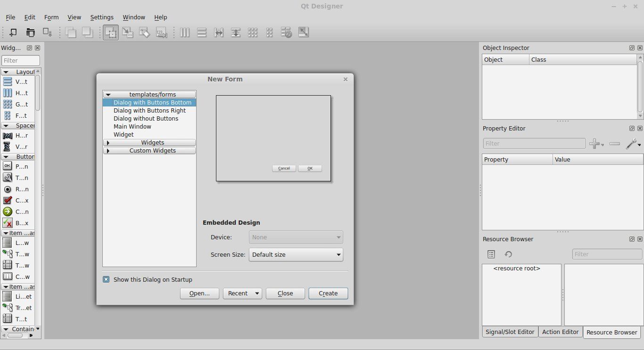Apply Lay Out Horizontally from the toolbar
Image resolution: width=644 pixels, height=350 pixels.
point(185,33)
